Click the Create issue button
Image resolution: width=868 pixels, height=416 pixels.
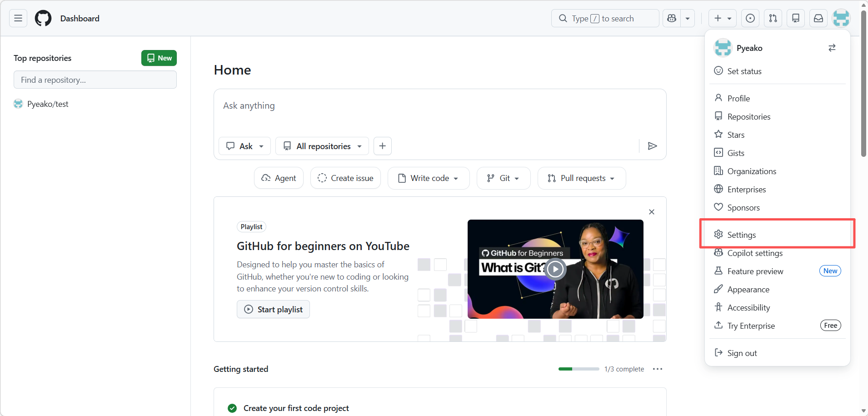(x=345, y=178)
